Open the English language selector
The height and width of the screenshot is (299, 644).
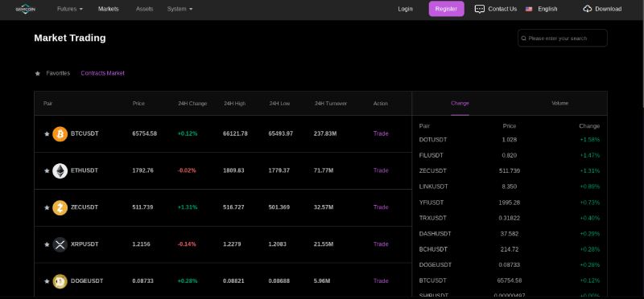pyautogui.click(x=547, y=9)
